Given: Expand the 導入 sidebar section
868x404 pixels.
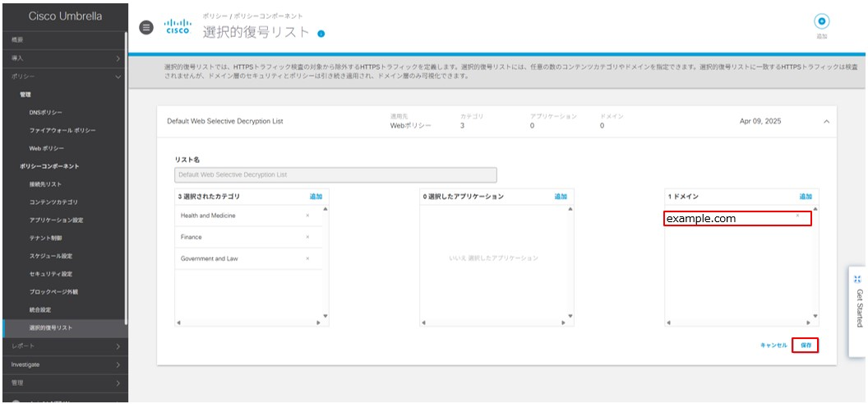Looking at the screenshot, I should point(118,58).
